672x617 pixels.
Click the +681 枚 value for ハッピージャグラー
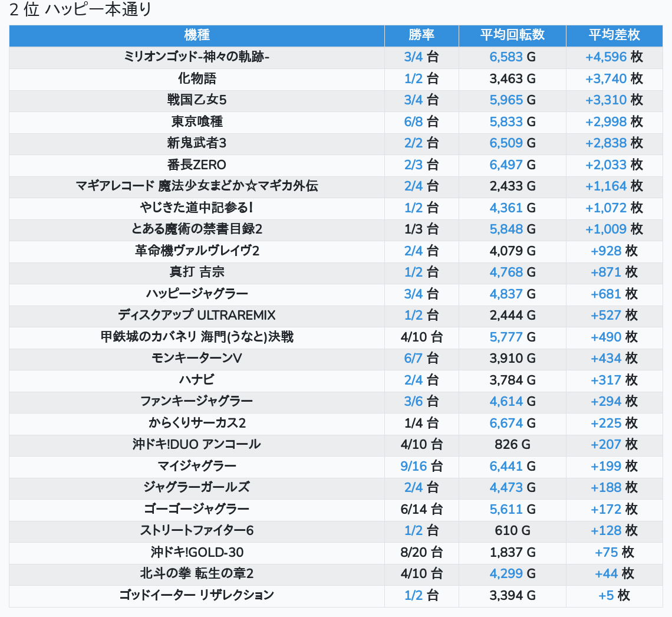tap(614, 294)
